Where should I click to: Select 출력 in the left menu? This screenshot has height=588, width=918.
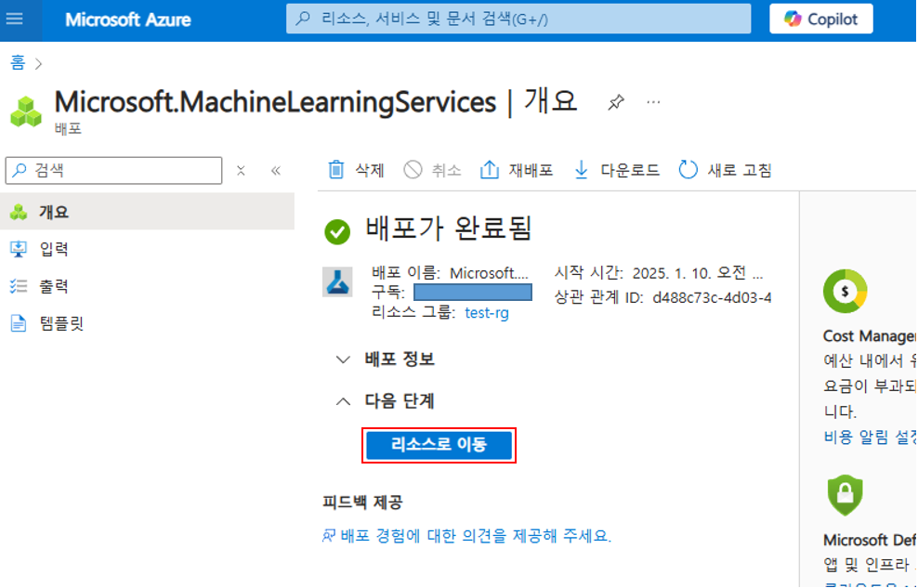(147, 286)
